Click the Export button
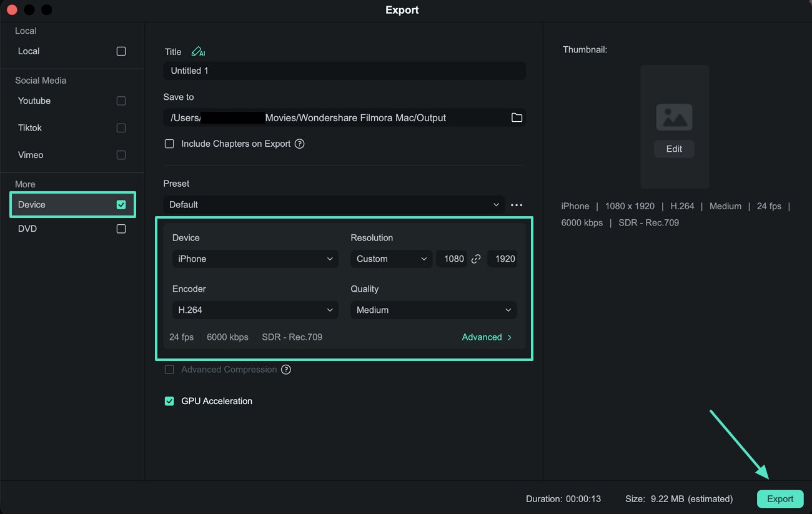 click(x=780, y=498)
